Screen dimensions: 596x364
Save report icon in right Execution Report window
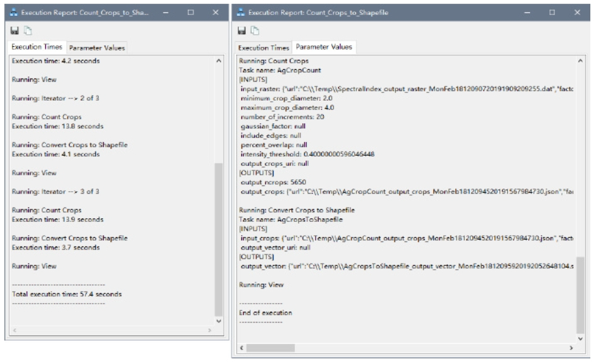point(242,31)
